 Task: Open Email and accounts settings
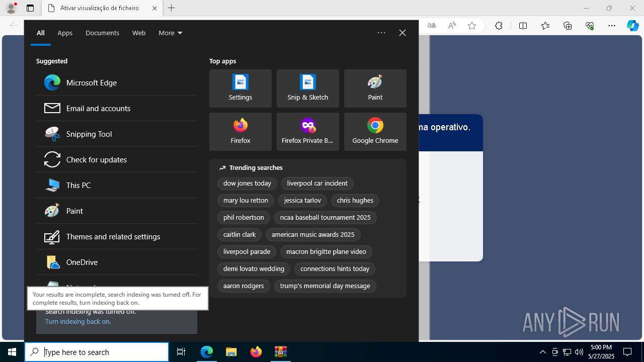coord(117,108)
